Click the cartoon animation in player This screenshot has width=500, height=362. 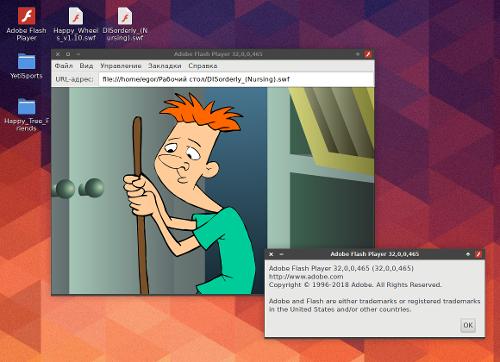(x=213, y=191)
